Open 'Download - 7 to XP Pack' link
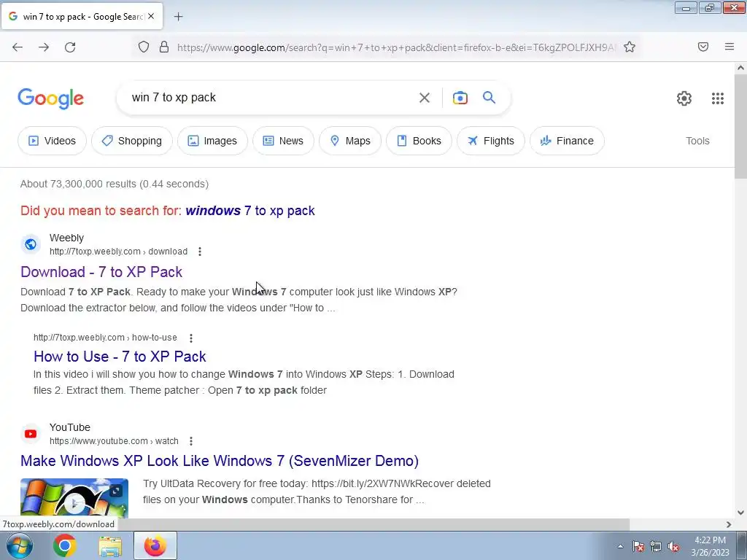The height and width of the screenshot is (560, 747). click(x=101, y=272)
